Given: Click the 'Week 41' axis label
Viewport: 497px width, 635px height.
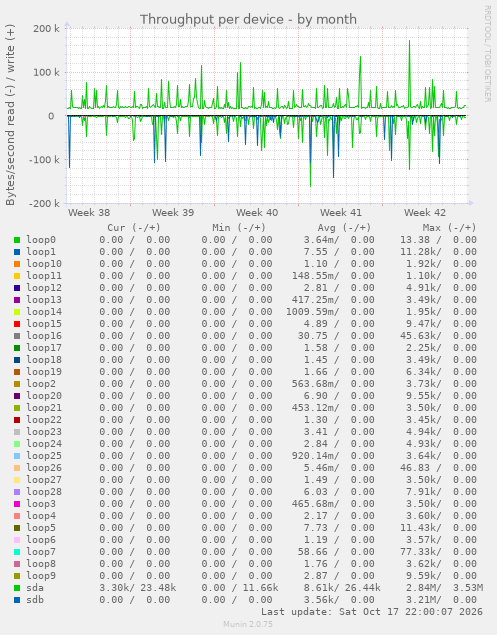Looking at the screenshot, I should tap(341, 213).
